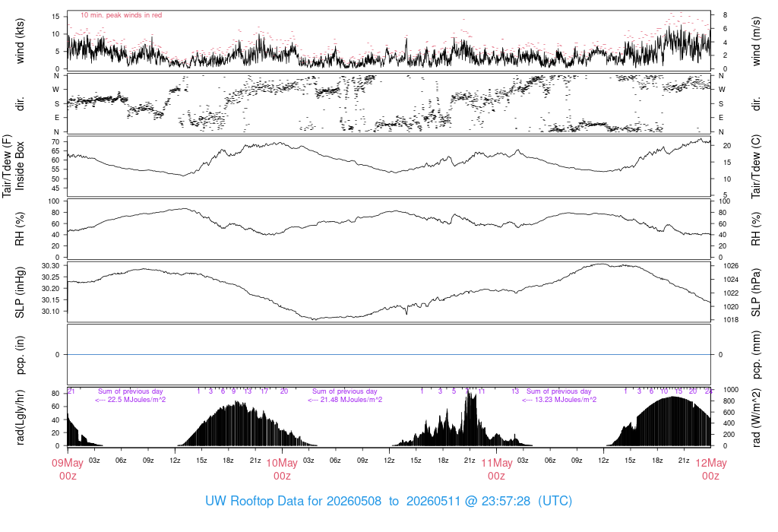Viewport: 778px width, 532px height.
Task: Click the pcp. (in) axis label
Action: [20, 355]
